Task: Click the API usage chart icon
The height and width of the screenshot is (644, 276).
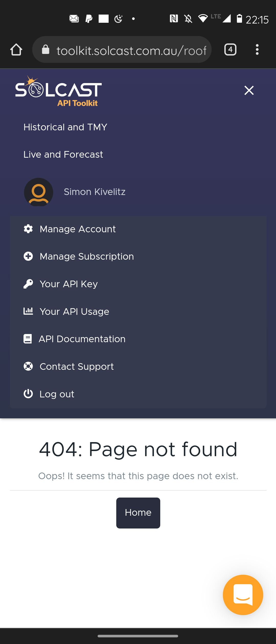Action: [x=28, y=311]
